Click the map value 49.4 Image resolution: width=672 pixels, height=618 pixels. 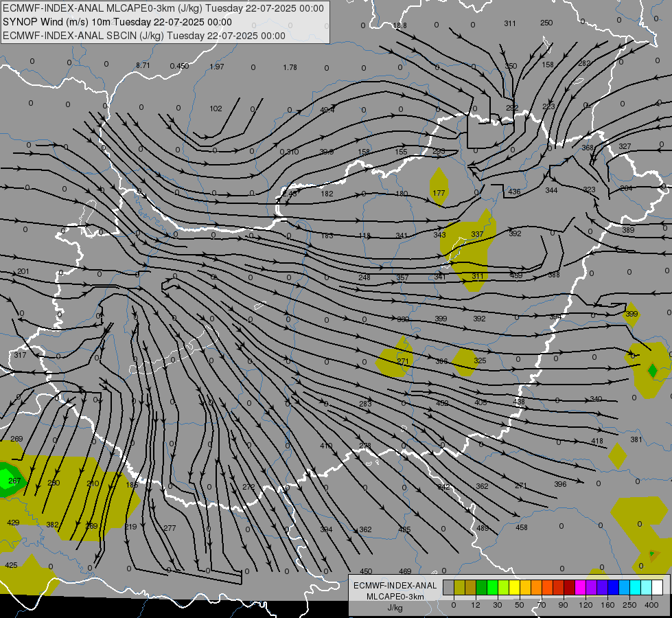point(327,111)
